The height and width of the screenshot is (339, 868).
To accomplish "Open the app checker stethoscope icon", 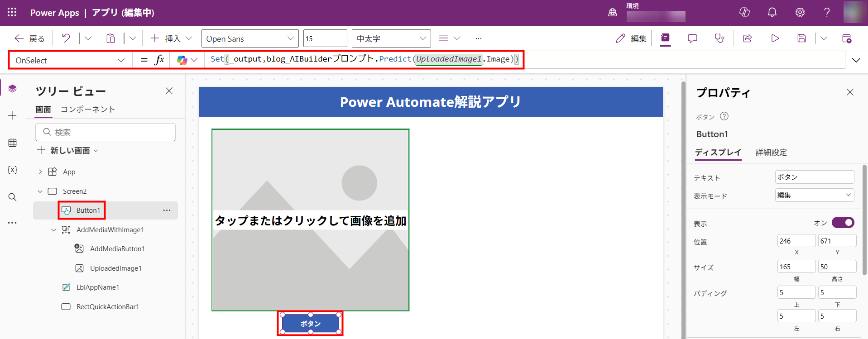I will pyautogui.click(x=719, y=38).
